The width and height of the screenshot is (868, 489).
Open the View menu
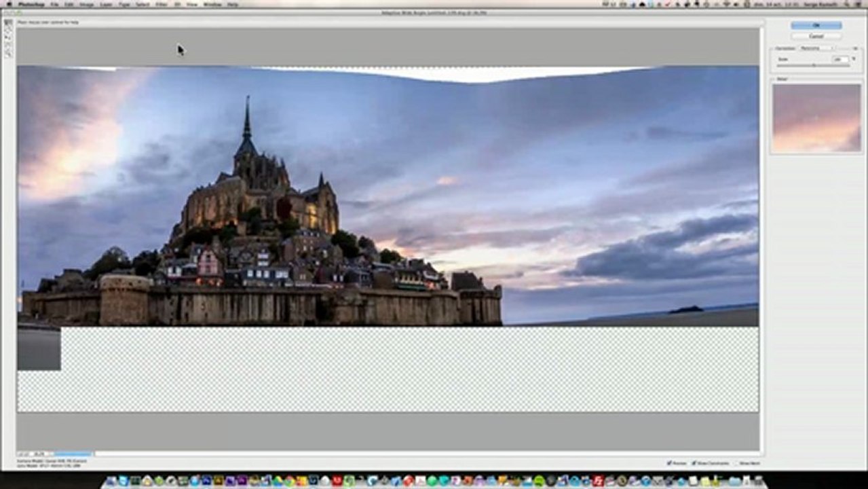[x=192, y=4]
